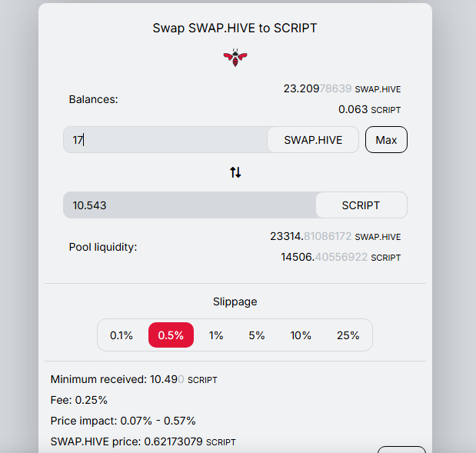Set slippage to 1%
The image size is (476, 453).
(x=216, y=335)
